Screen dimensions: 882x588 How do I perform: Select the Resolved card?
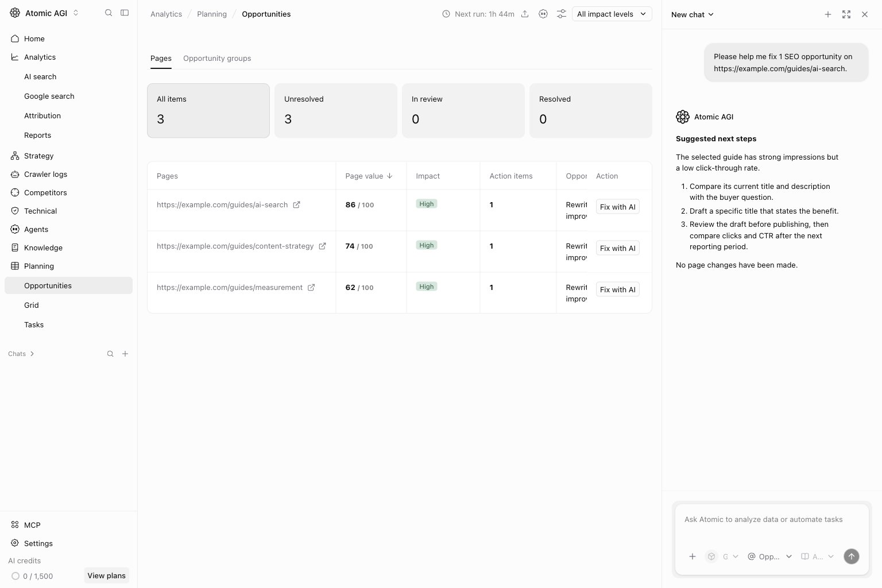click(591, 110)
